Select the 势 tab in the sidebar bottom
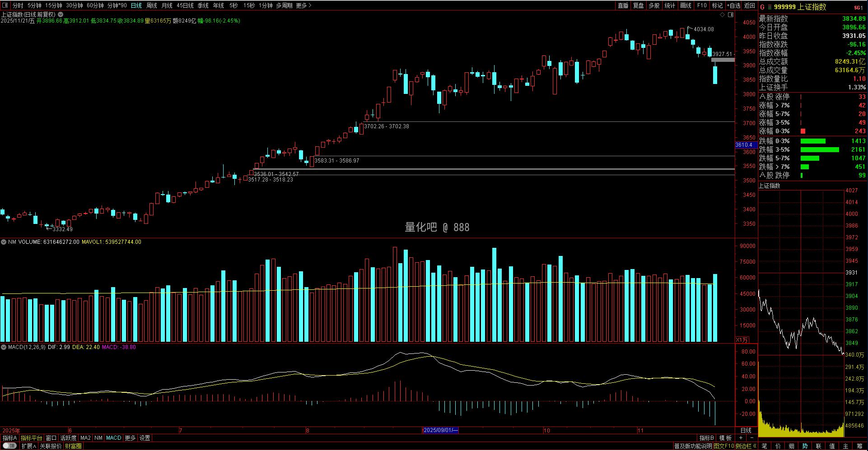 [x=805, y=446]
